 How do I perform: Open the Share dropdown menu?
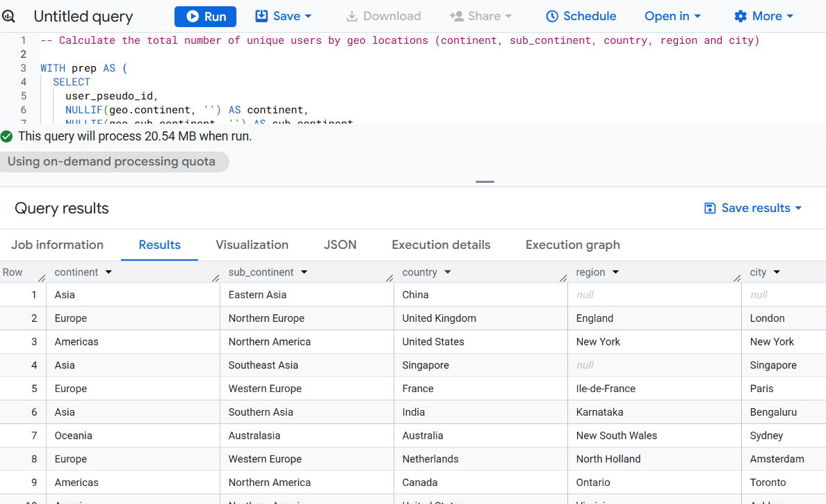[480, 16]
